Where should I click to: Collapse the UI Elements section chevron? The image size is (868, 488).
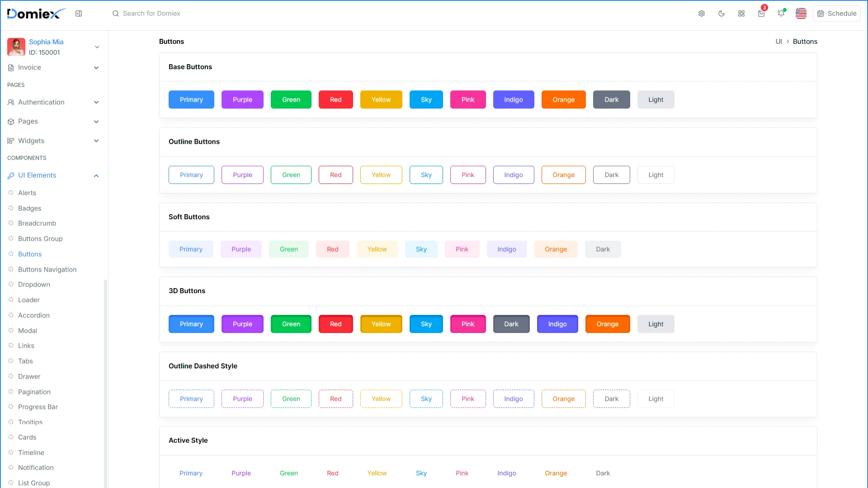tap(96, 176)
